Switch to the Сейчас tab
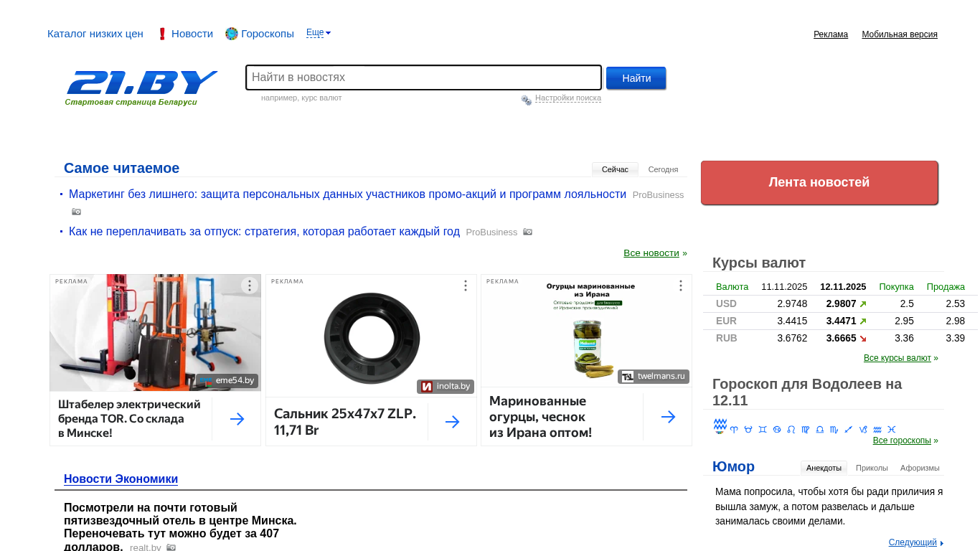Viewport: 980px width, 551px height. pyautogui.click(x=615, y=169)
